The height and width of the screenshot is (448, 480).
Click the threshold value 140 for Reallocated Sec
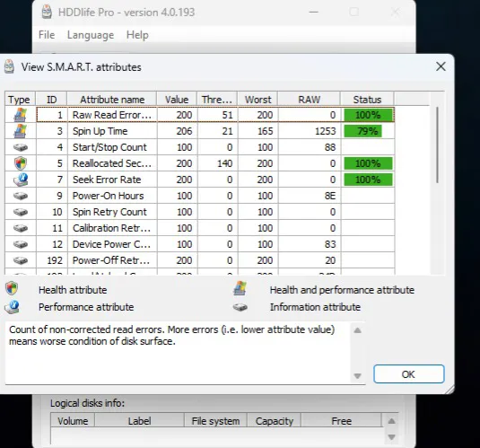tap(224, 163)
